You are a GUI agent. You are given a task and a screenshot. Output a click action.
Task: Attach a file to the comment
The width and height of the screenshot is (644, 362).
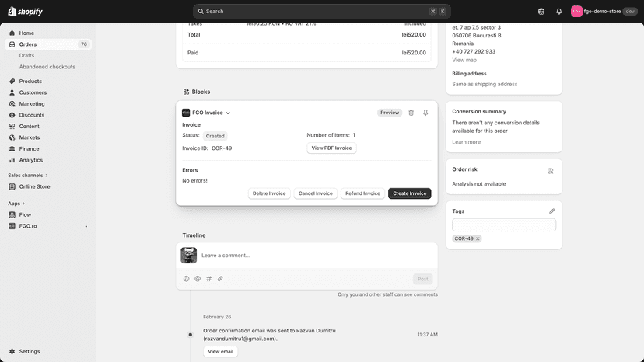coord(220,279)
